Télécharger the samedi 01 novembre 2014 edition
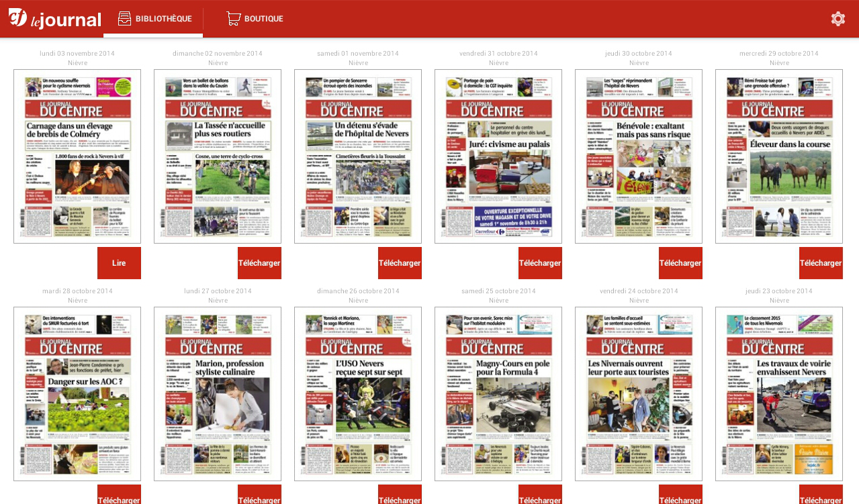 click(x=400, y=262)
